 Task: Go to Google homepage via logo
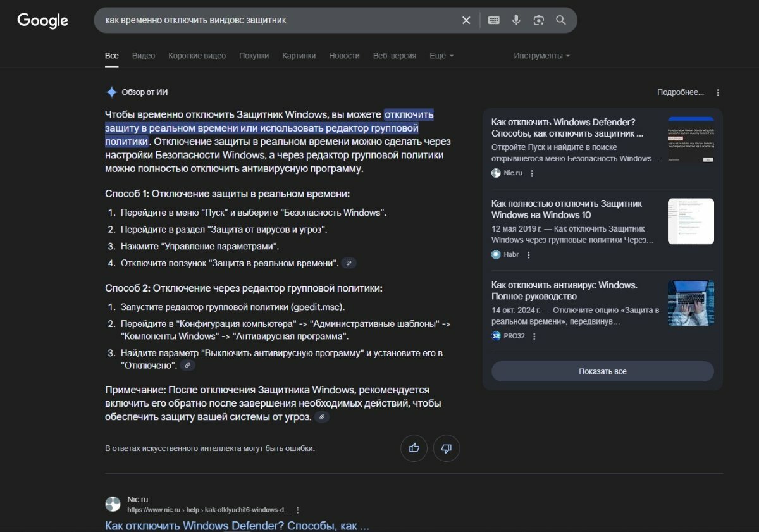(42, 20)
